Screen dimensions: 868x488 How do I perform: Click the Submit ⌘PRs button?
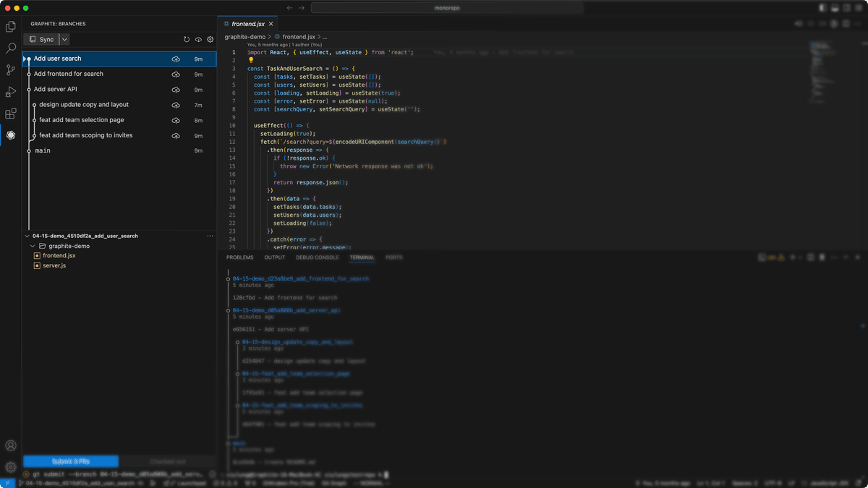click(x=72, y=461)
